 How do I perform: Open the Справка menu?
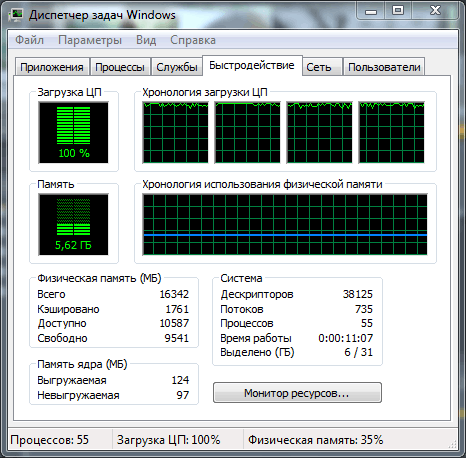[193, 40]
